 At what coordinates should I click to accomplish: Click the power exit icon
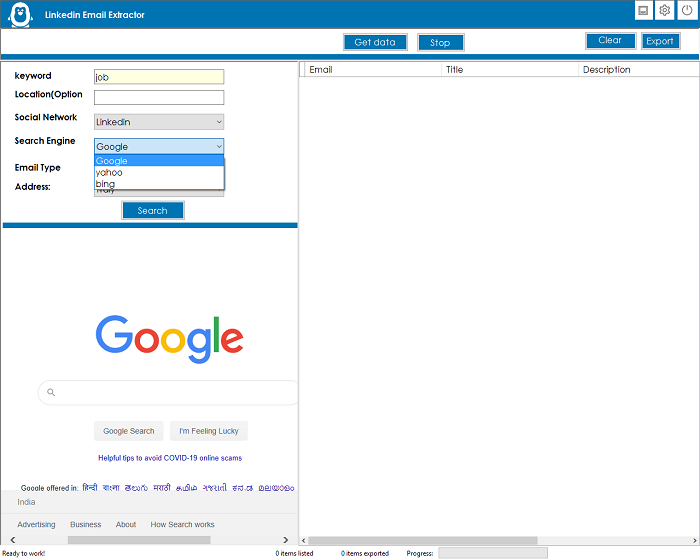[x=687, y=11]
